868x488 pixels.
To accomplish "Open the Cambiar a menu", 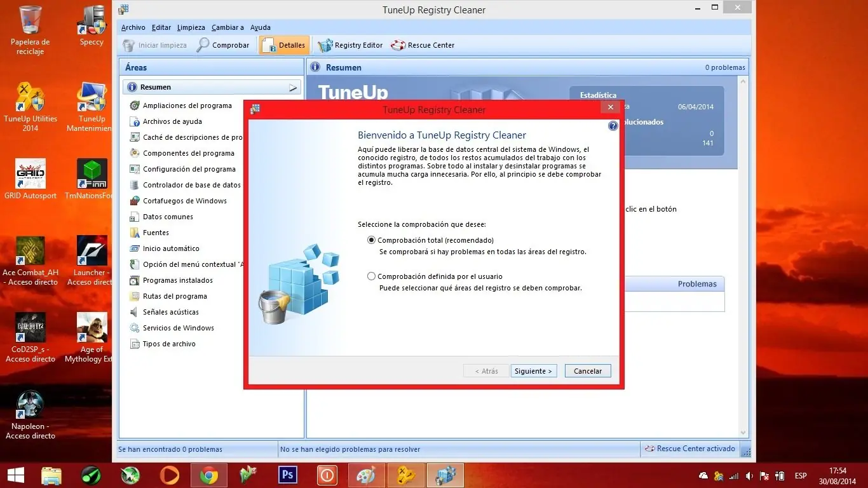I will pyautogui.click(x=227, y=27).
